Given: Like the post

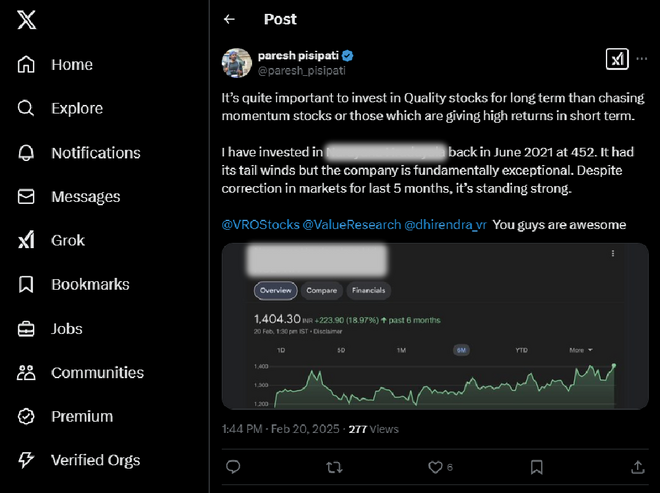Looking at the screenshot, I should pos(435,467).
